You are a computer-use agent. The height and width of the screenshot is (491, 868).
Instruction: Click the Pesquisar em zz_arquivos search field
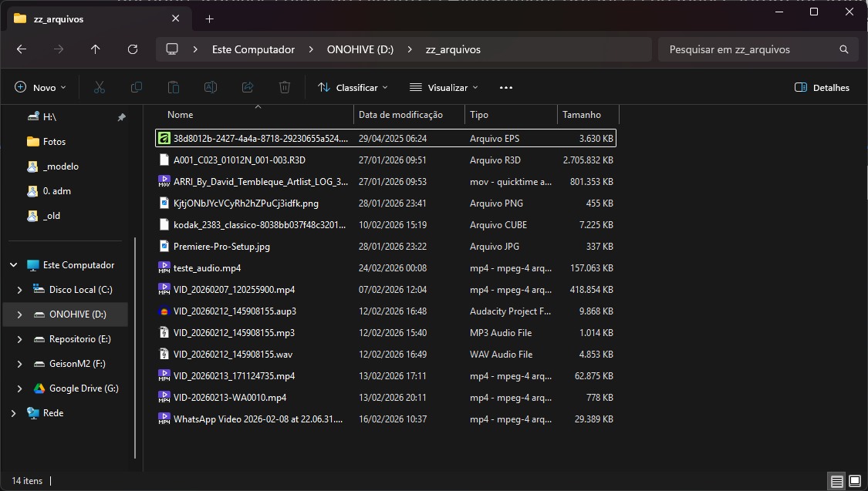point(748,49)
